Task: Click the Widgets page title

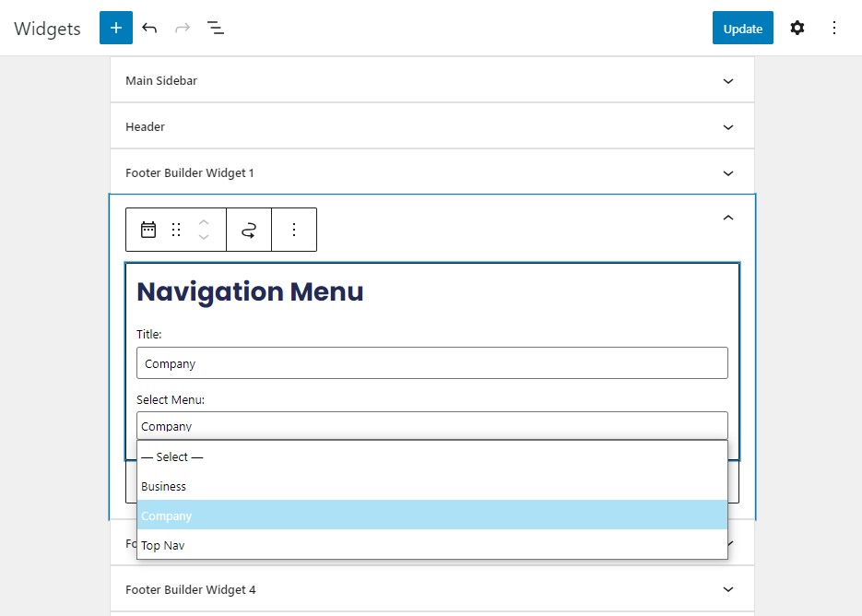Action: click(47, 28)
